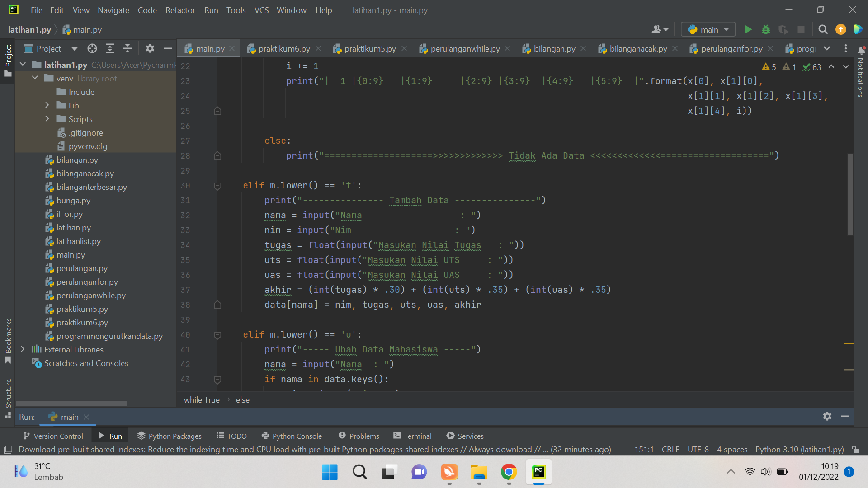Open the Python Console tab
This screenshot has height=488, width=868.
click(292, 436)
